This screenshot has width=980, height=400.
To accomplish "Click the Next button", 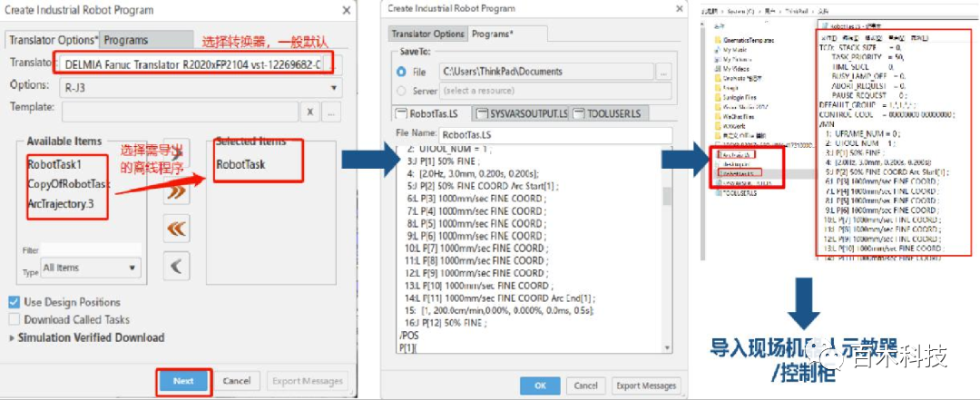I will [x=183, y=381].
